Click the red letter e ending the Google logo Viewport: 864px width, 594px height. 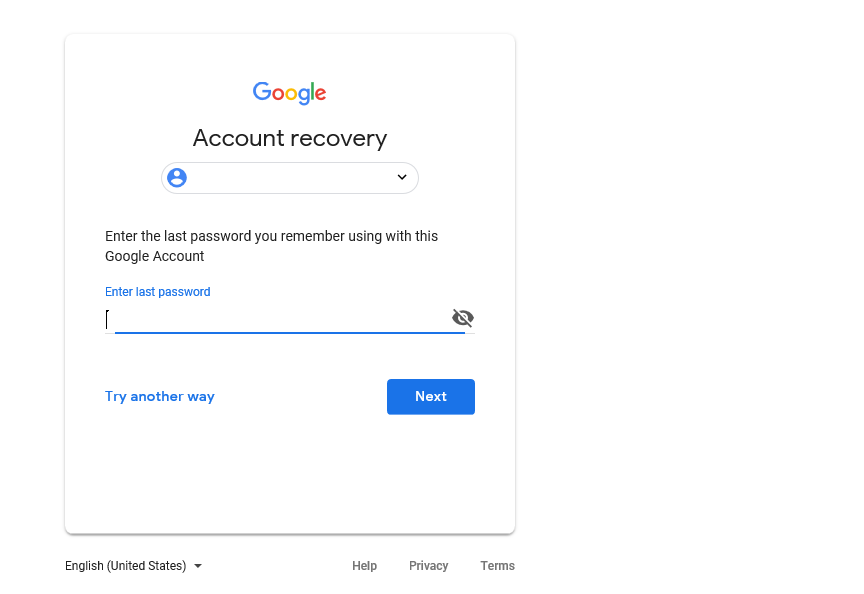(x=320, y=94)
